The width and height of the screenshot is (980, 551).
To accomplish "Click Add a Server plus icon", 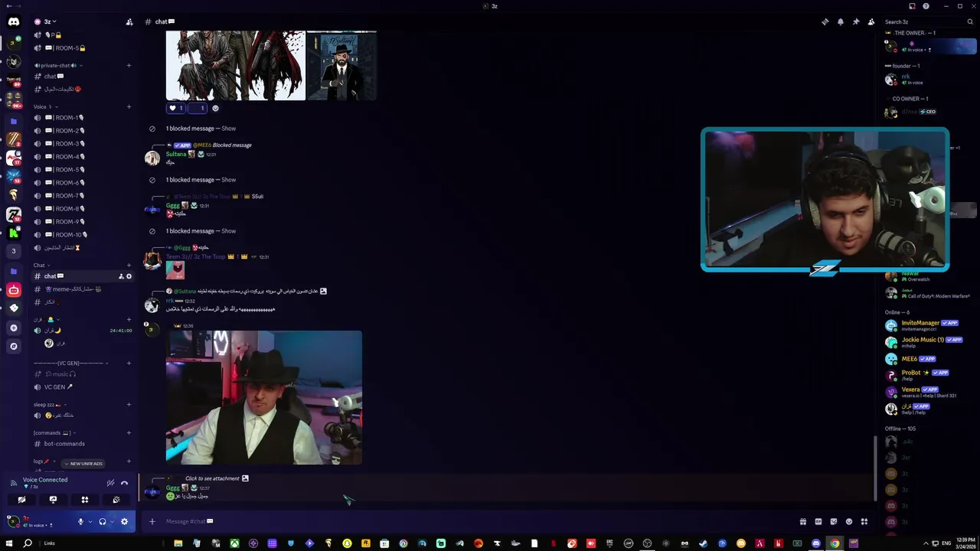I will (14, 328).
